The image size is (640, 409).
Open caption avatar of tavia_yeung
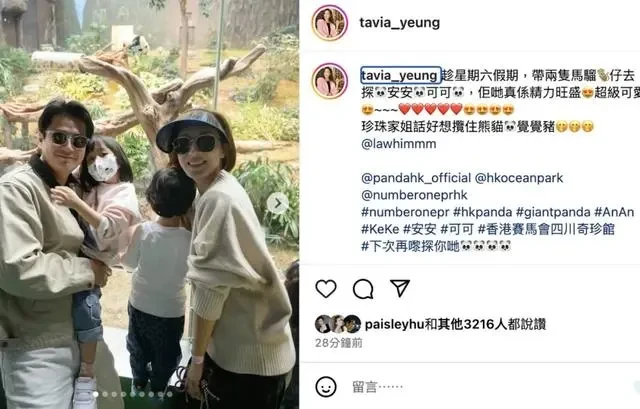[330, 81]
